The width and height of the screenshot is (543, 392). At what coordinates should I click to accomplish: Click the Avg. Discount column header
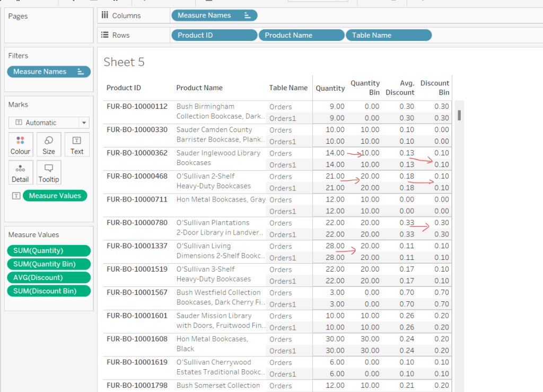pos(400,88)
